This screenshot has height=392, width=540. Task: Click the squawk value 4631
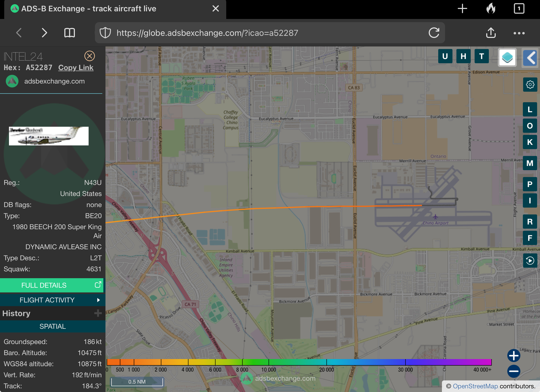pyautogui.click(x=94, y=269)
